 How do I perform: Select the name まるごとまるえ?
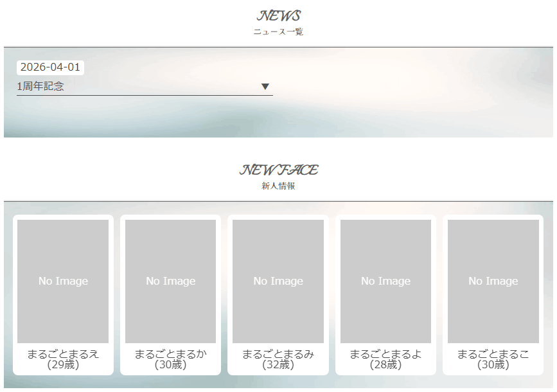tap(63, 354)
